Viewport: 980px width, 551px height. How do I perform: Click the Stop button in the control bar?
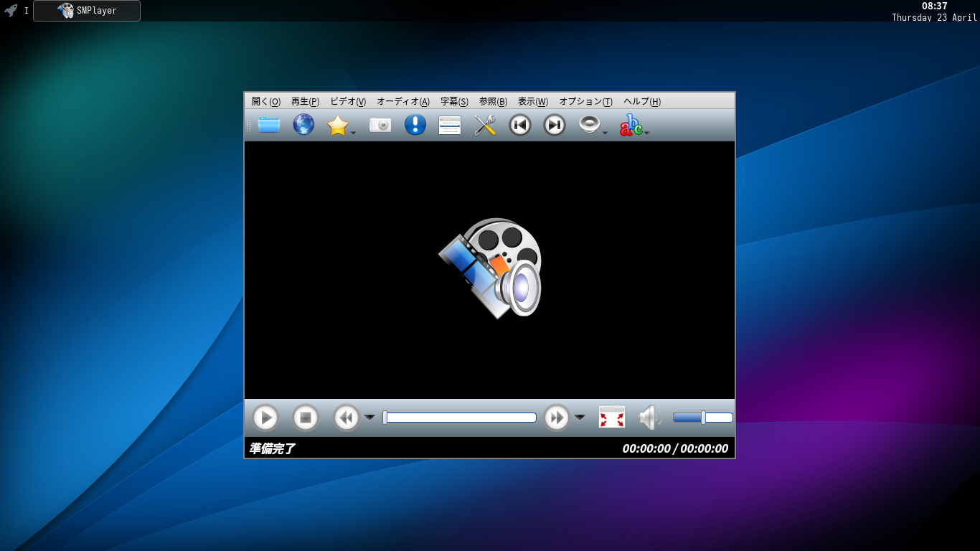(x=306, y=418)
